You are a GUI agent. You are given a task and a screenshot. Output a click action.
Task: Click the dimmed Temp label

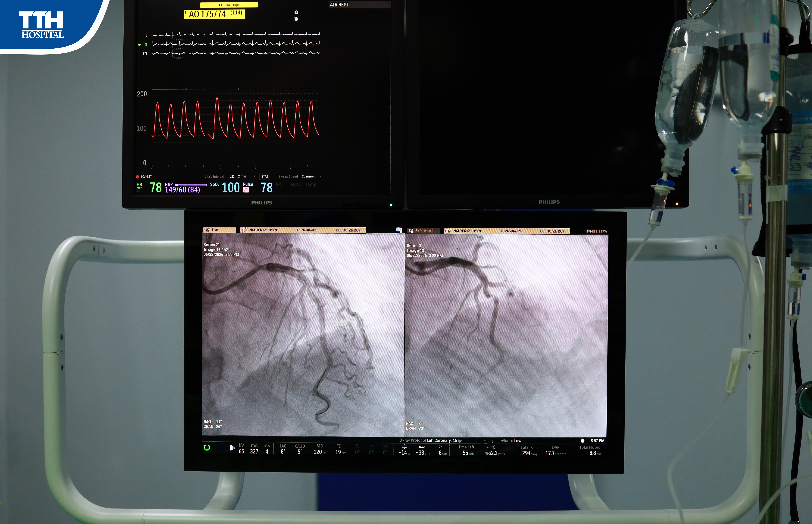[x=311, y=184]
